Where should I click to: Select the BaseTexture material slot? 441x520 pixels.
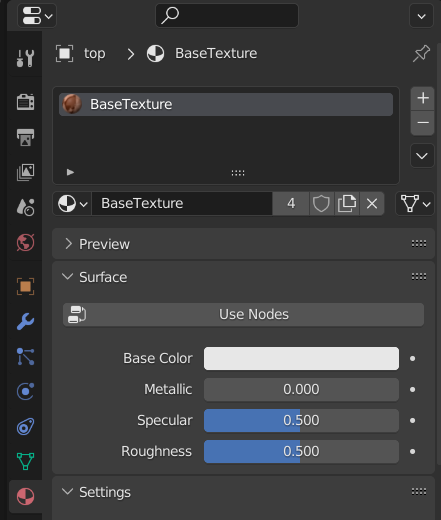(226, 104)
